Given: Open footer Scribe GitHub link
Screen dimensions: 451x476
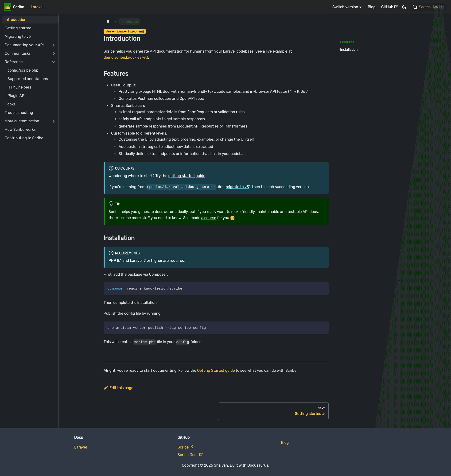Looking at the screenshot, I should [x=185, y=447].
